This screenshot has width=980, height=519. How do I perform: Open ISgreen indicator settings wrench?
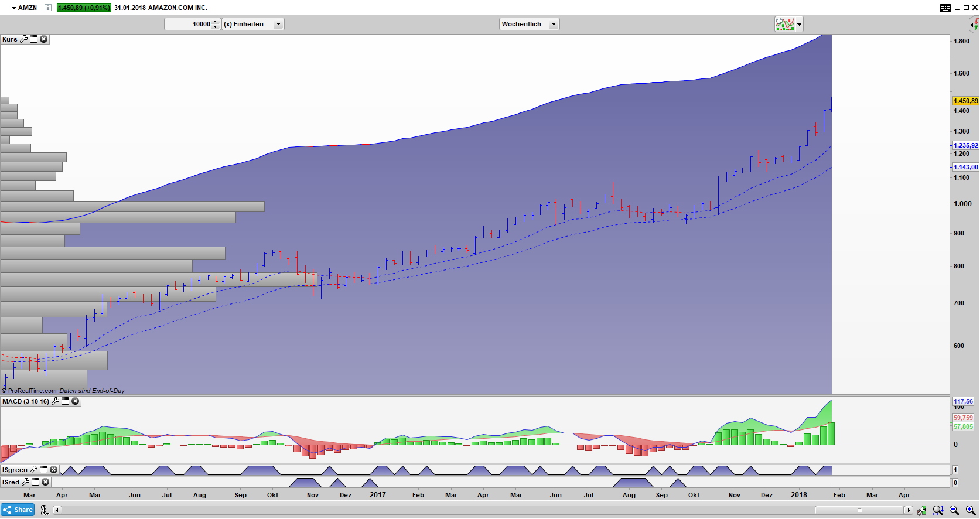[x=34, y=470]
